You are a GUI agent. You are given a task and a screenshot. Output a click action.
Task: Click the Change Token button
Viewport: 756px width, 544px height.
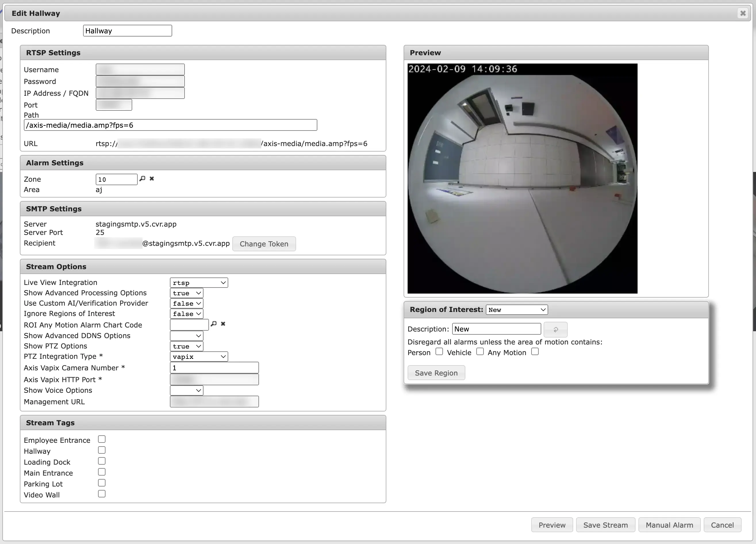264,244
